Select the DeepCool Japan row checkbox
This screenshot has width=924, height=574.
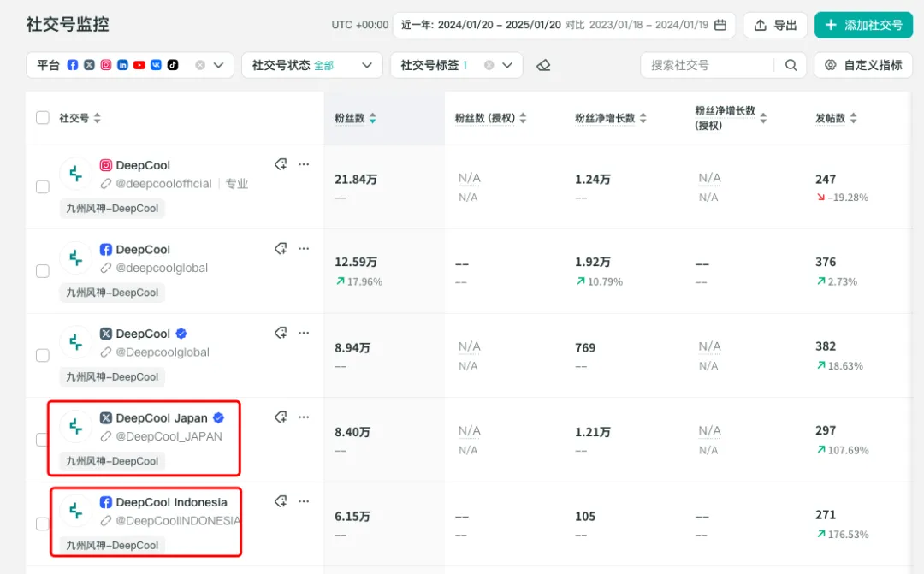point(41,440)
